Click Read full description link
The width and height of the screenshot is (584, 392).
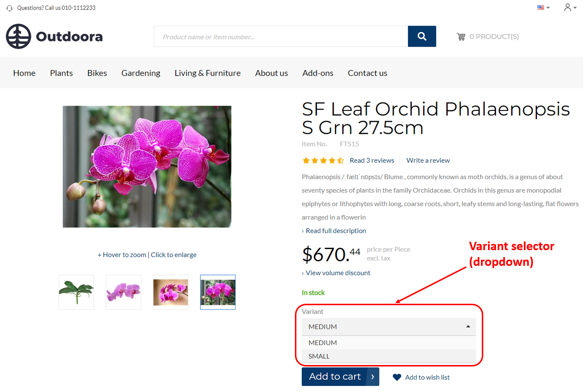(336, 231)
